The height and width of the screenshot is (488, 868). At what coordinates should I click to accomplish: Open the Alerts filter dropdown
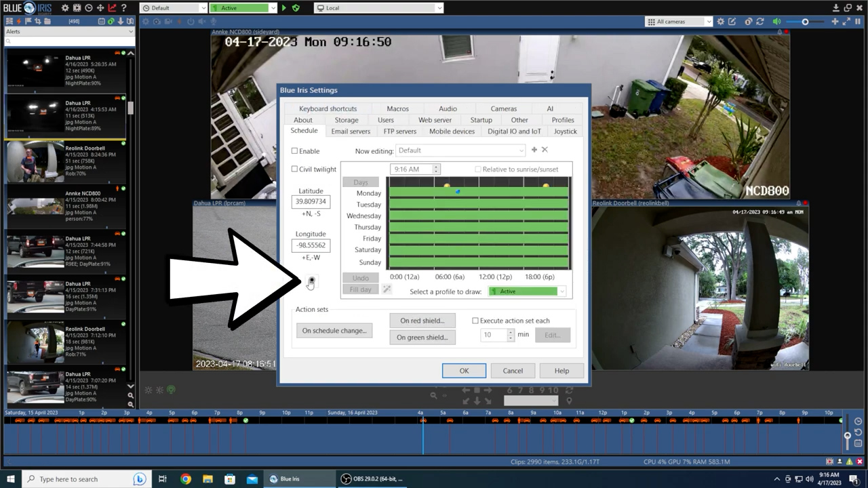[x=70, y=32]
